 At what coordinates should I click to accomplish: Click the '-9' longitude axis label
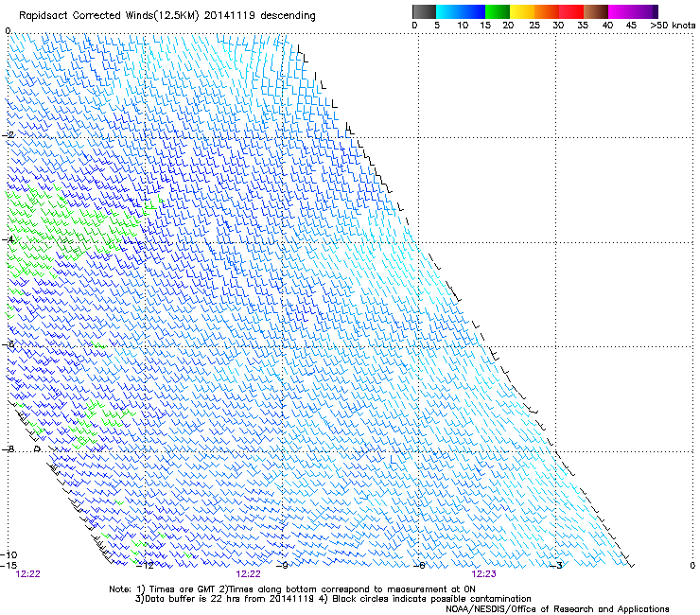pyautogui.click(x=282, y=566)
